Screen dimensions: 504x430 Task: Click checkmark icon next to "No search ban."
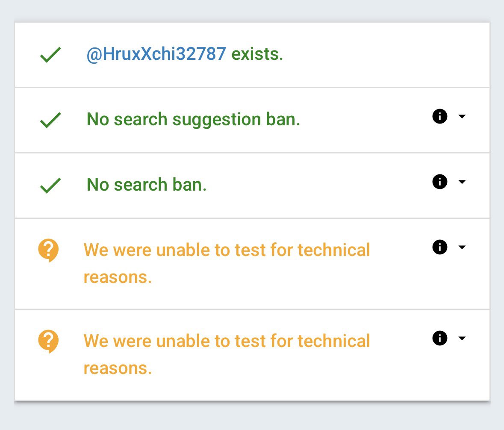[50, 186]
